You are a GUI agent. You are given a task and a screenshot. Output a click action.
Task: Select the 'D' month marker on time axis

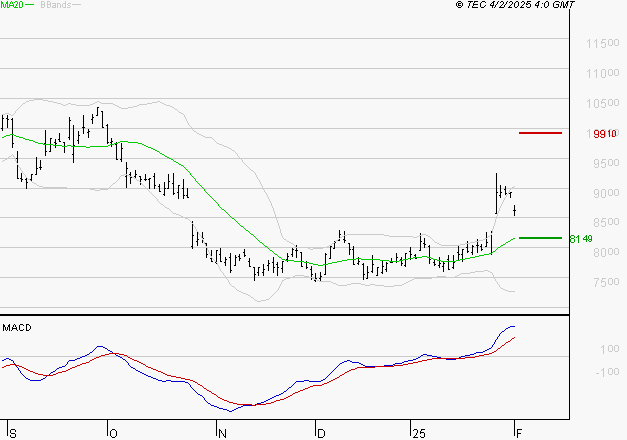point(322,433)
